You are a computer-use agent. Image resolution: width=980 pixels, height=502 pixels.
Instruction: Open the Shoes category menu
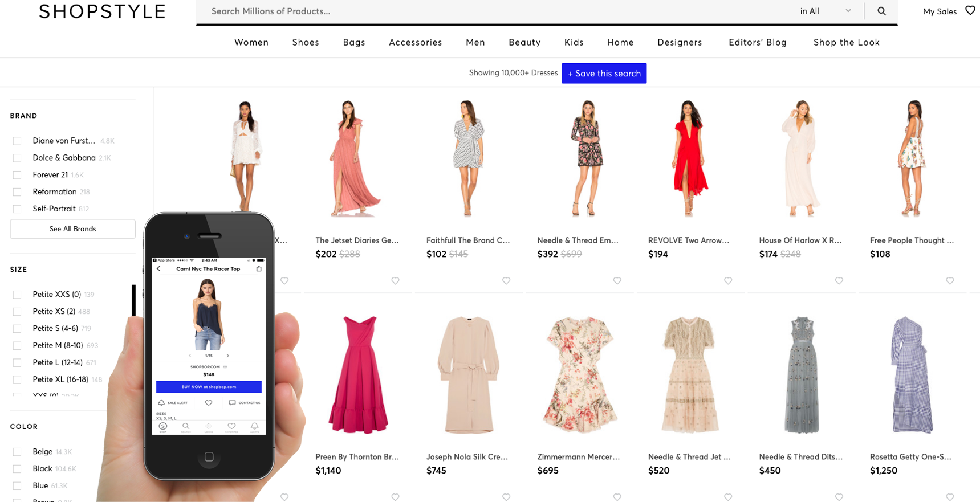pos(306,42)
